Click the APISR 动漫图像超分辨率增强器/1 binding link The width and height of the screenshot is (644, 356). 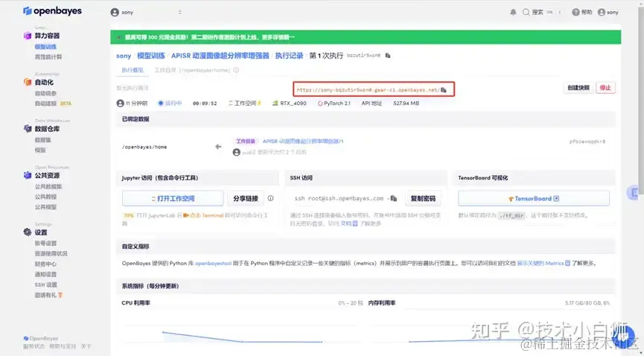click(303, 141)
